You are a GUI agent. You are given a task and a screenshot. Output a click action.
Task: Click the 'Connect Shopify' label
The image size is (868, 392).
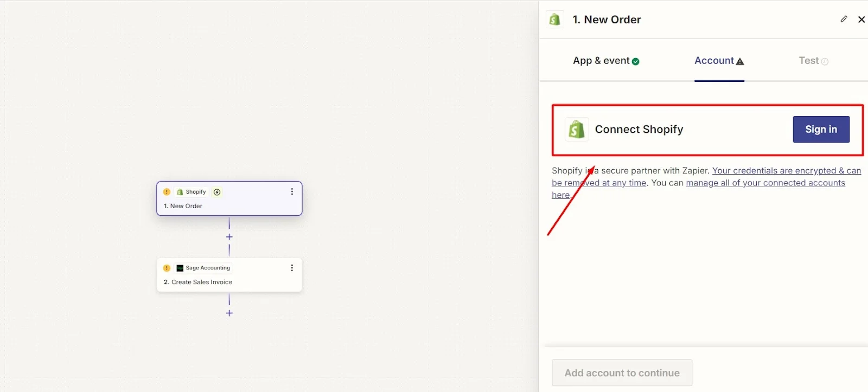[639, 129]
